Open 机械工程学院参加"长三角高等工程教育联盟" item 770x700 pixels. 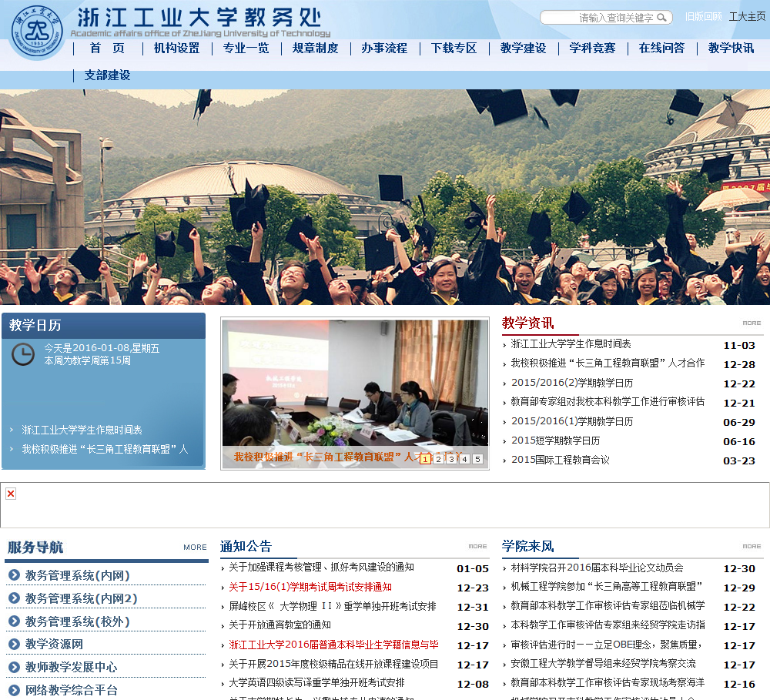point(607,587)
